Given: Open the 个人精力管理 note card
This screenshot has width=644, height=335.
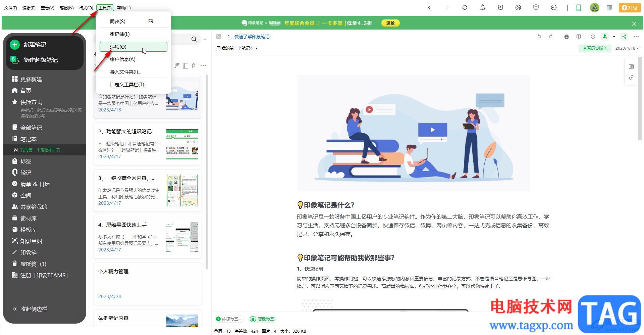Looking at the screenshot, I should click(147, 284).
